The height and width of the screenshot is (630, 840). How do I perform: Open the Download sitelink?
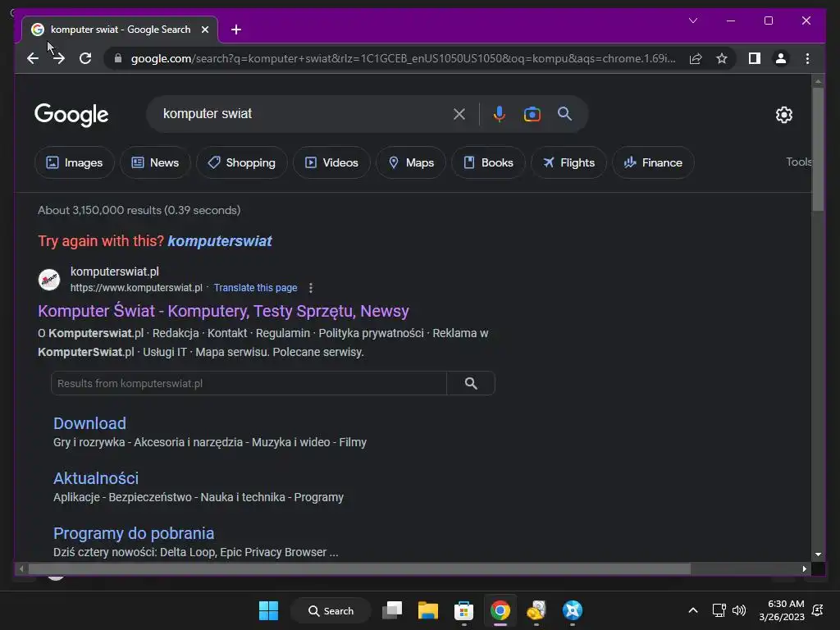89,423
